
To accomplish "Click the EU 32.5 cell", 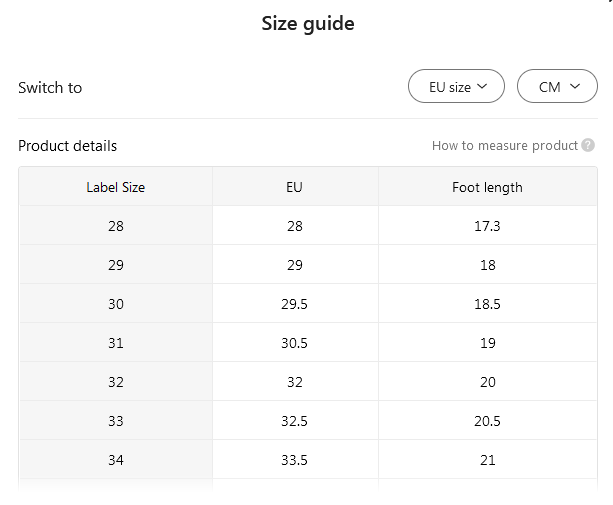I will tap(294, 421).
